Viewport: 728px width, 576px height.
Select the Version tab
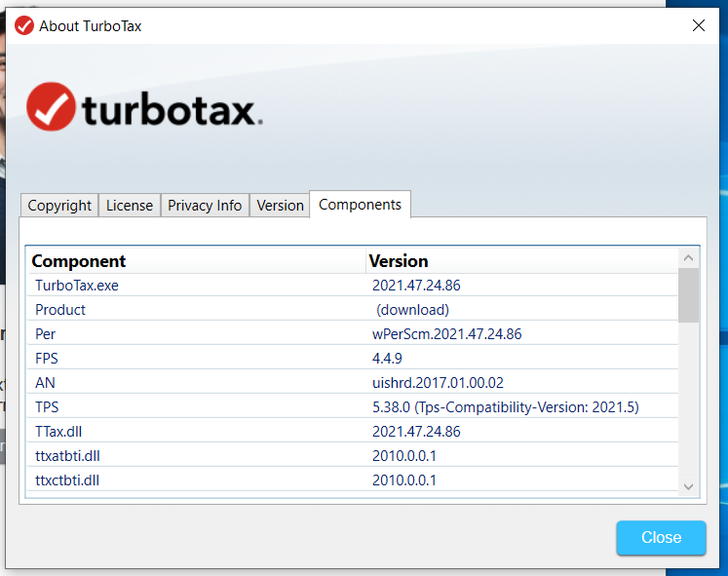(x=280, y=205)
